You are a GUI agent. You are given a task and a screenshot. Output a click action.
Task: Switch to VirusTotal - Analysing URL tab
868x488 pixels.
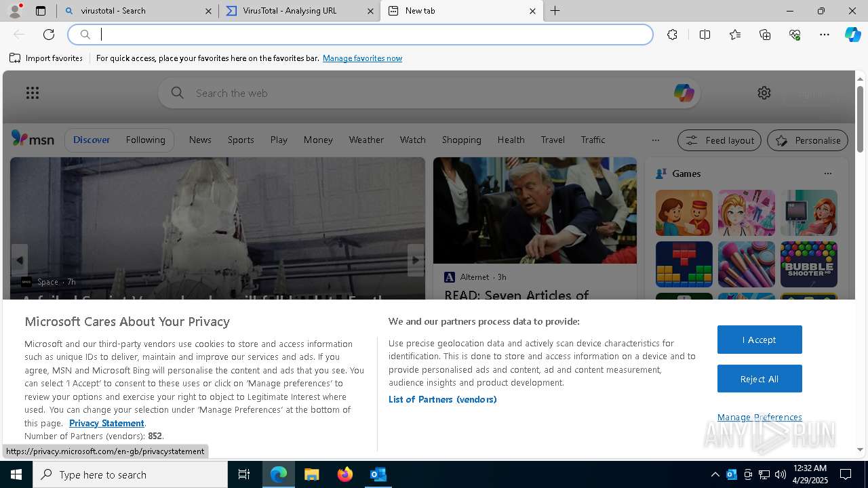pyautogui.click(x=300, y=11)
